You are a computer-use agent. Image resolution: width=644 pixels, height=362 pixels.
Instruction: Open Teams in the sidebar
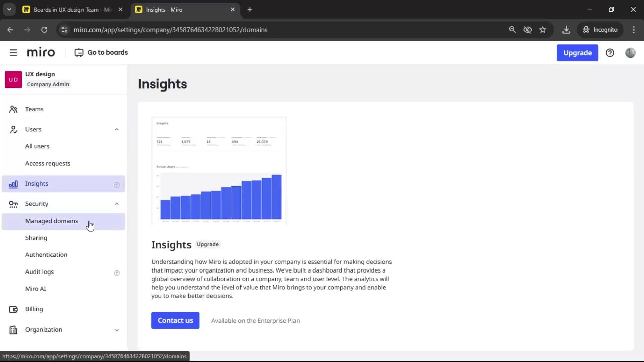tap(63, 109)
